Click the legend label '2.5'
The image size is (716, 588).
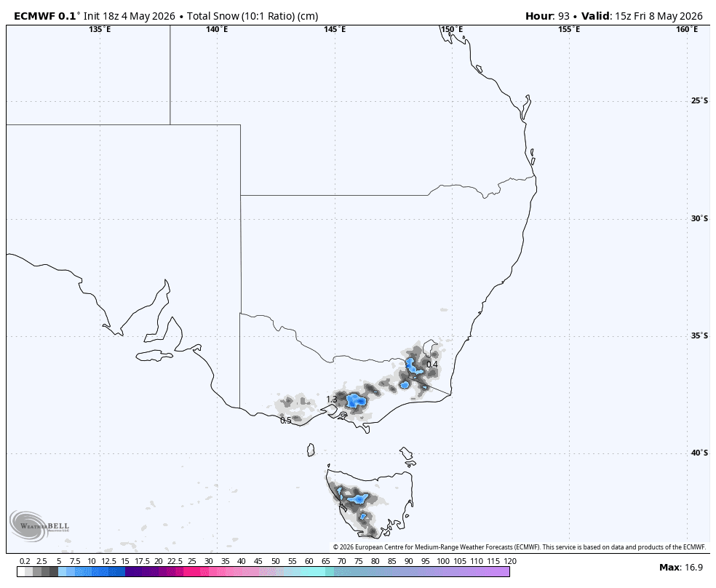(41, 561)
